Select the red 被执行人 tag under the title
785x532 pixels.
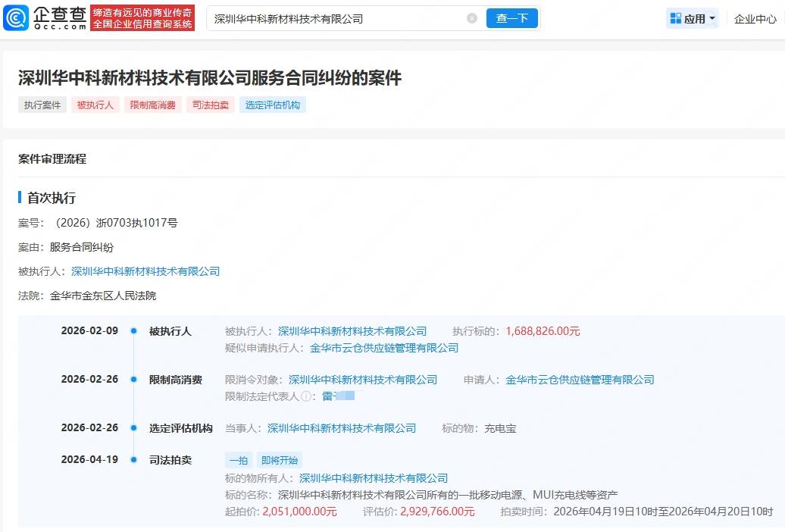(95, 105)
